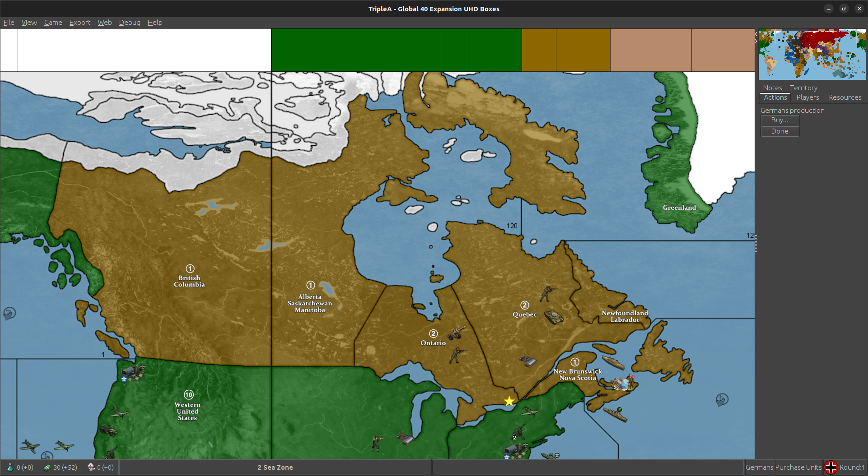Switch to the Notes tab

pos(772,88)
